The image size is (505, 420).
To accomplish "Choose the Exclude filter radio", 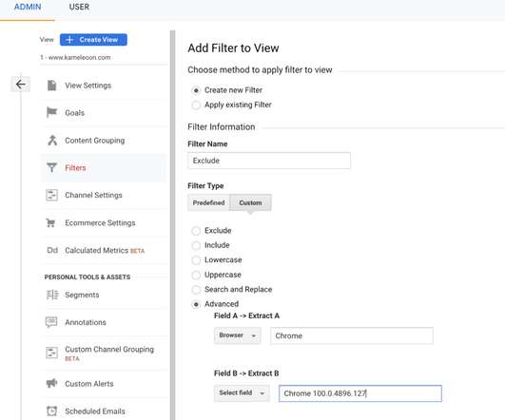I will (x=196, y=231).
